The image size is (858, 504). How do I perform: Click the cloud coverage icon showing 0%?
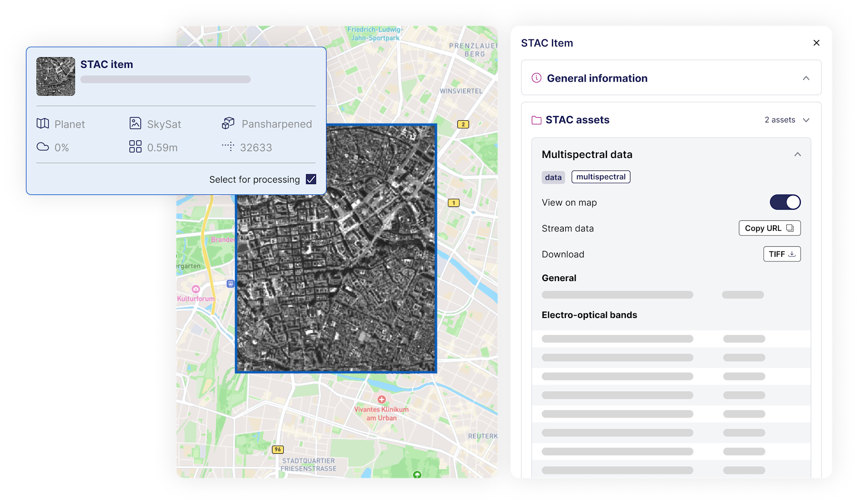(x=43, y=147)
